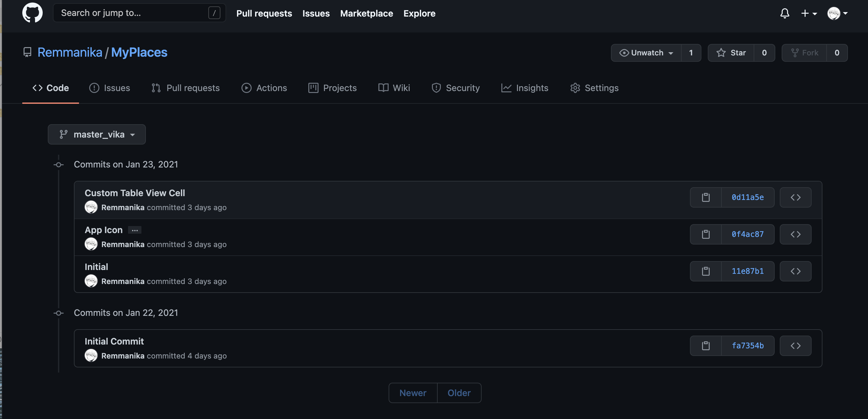Open commit hash 0f4ac87
This screenshot has width=868, height=419.
click(x=748, y=234)
